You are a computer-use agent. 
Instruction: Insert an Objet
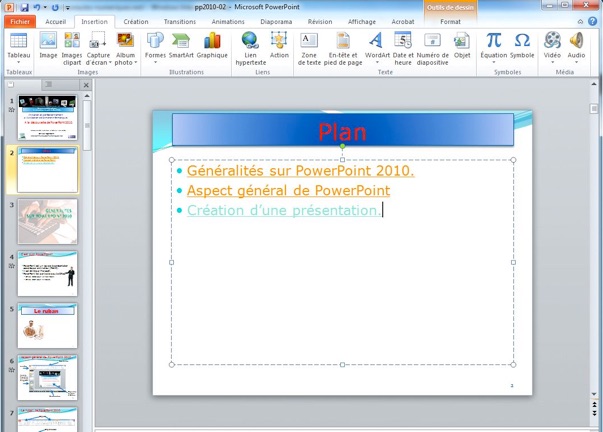click(x=462, y=45)
